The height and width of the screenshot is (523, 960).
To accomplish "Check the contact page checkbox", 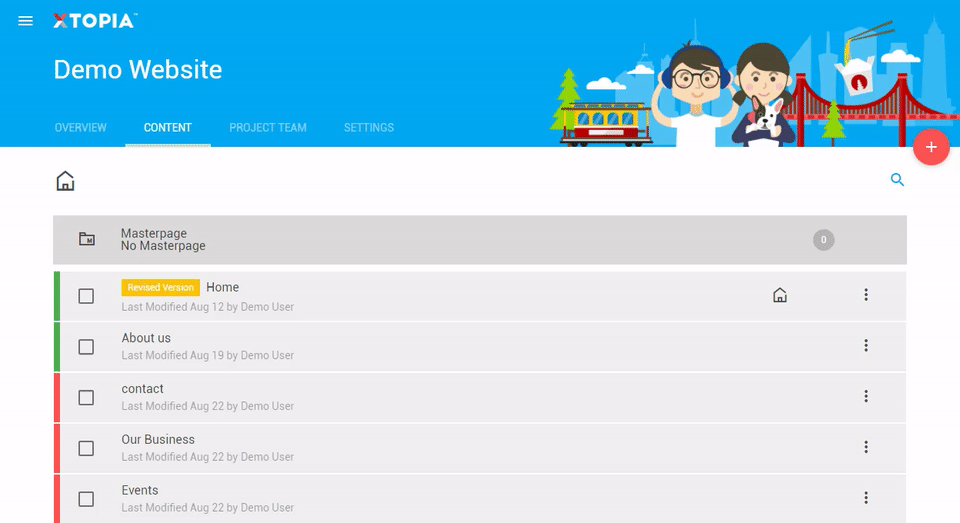I will (86, 398).
